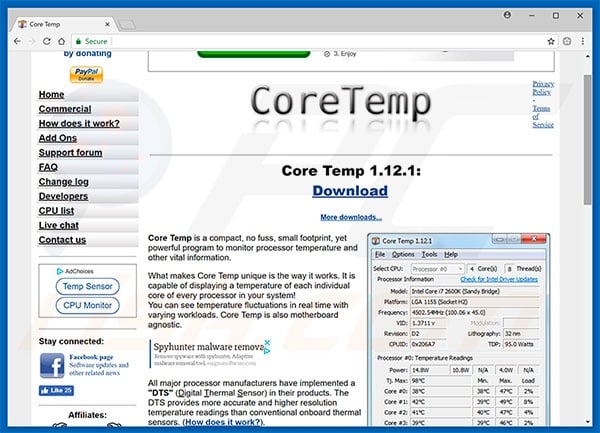Open the 'More downloads...' link
This screenshot has width=600, height=433.
[351, 217]
